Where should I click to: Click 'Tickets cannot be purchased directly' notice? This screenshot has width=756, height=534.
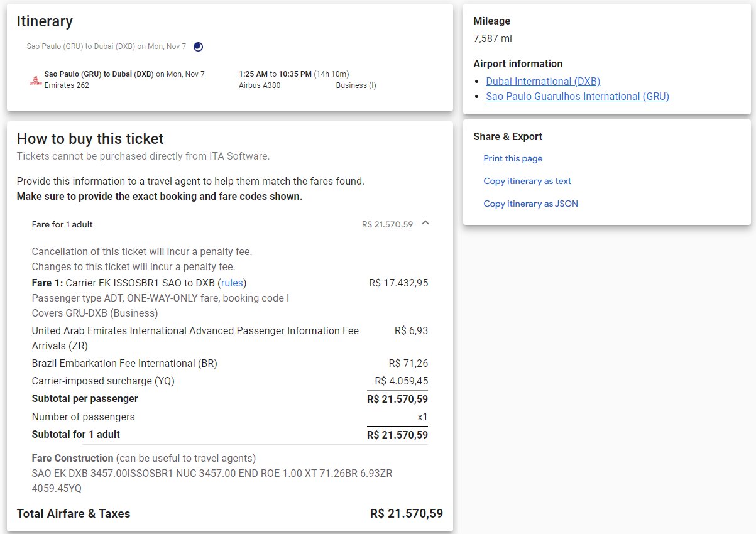coord(143,156)
